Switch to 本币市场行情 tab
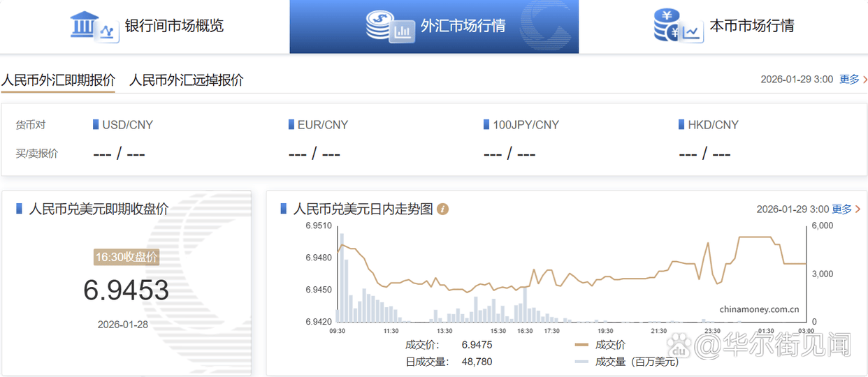 [751, 27]
